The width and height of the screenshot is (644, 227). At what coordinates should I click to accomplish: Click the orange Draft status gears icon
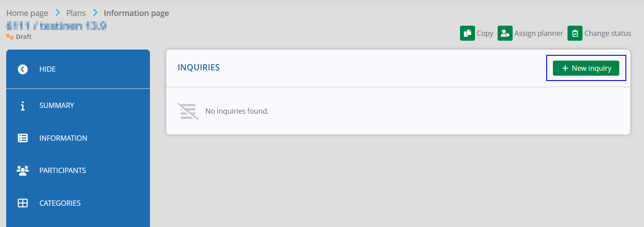pyautogui.click(x=10, y=37)
